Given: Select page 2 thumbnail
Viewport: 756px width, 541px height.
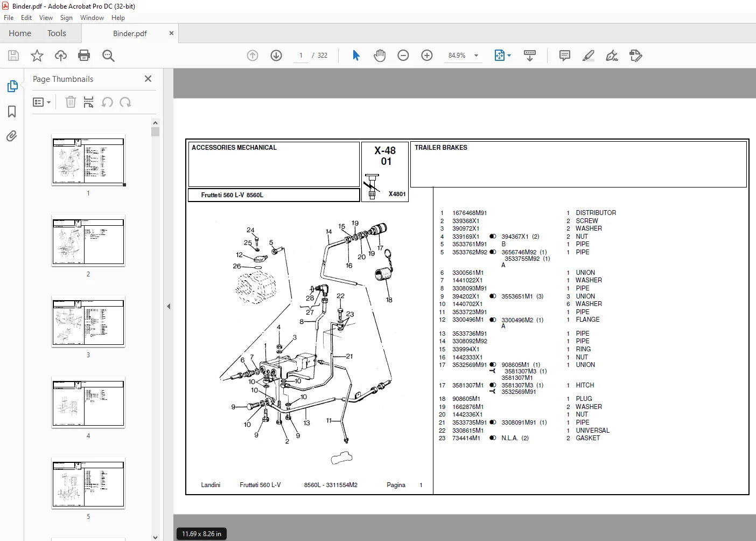Looking at the screenshot, I should 88,240.
